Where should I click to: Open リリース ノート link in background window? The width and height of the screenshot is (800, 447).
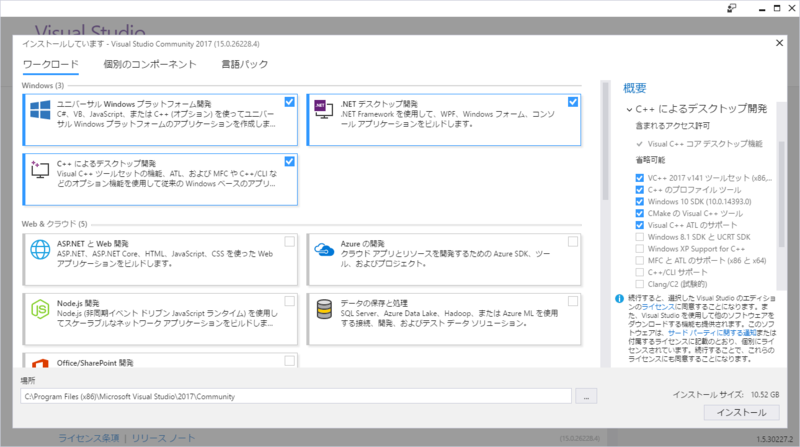tap(163, 438)
